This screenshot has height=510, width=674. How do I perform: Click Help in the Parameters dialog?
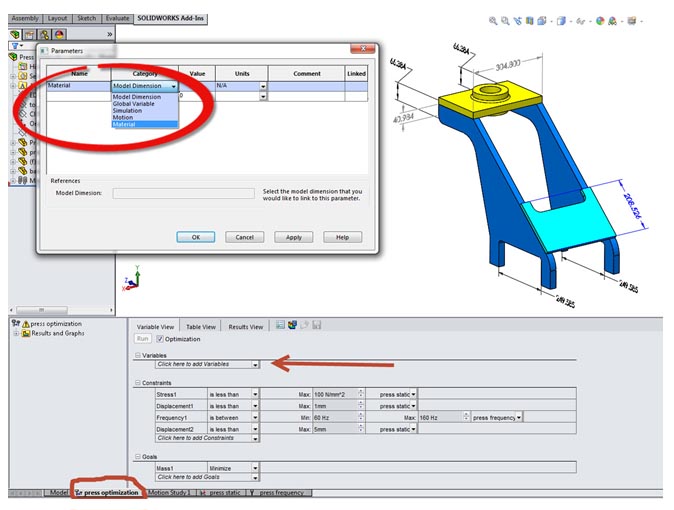coord(343,237)
